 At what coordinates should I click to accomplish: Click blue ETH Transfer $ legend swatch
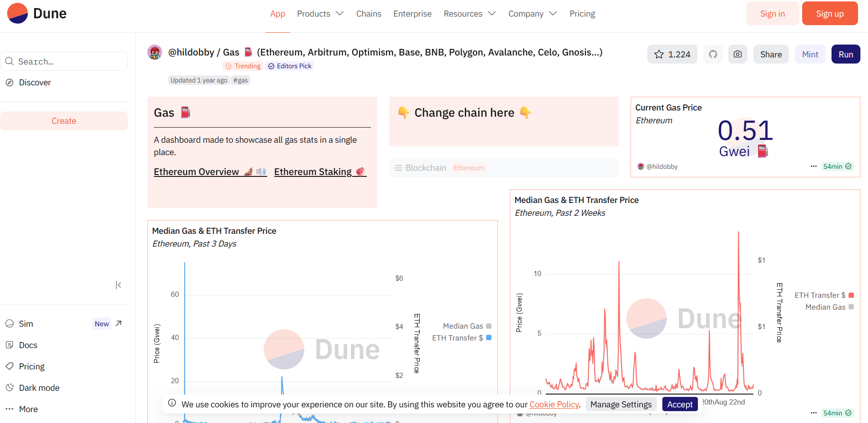pyautogui.click(x=489, y=338)
